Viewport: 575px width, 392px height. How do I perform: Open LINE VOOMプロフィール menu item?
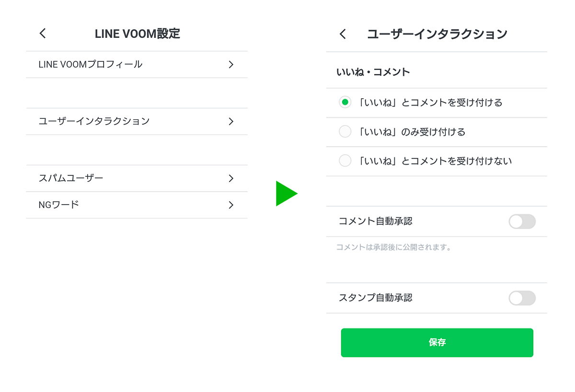pos(91,64)
